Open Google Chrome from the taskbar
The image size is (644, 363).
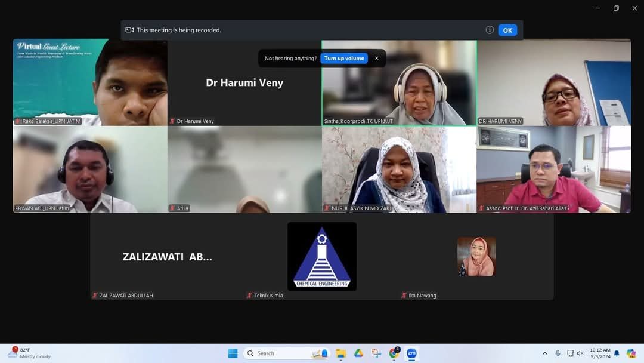(x=394, y=353)
